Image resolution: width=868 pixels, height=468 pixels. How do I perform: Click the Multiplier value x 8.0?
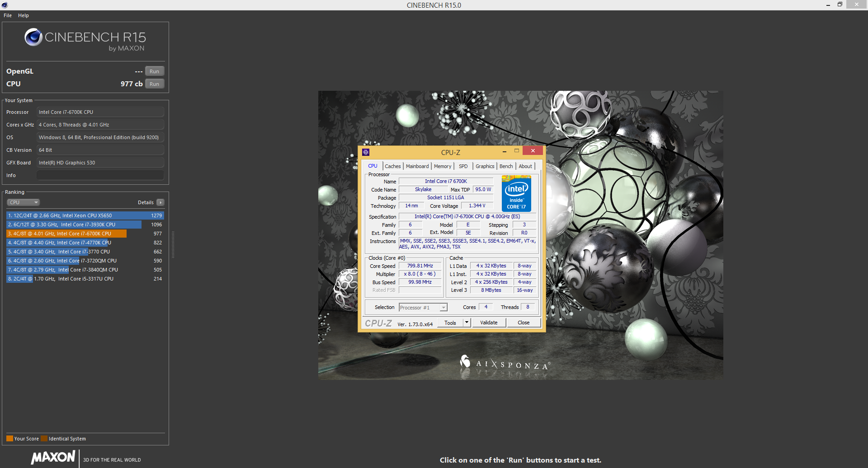point(420,274)
